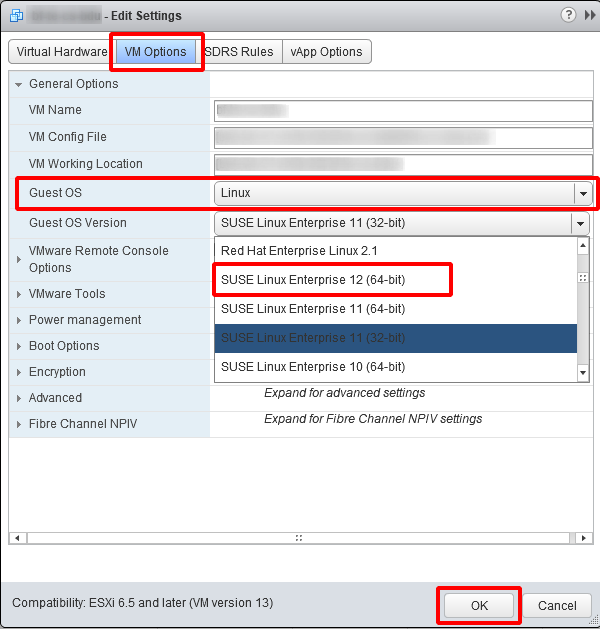
Task: Click the double-arrow expand icon in title bar
Action: click(x=590, y=15)
